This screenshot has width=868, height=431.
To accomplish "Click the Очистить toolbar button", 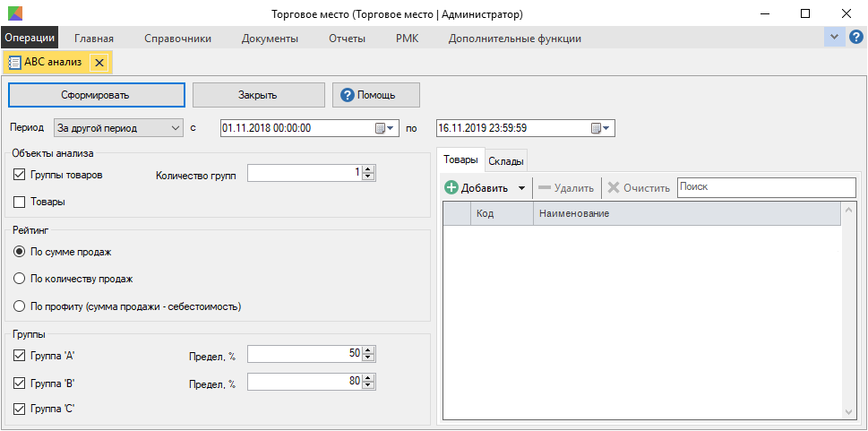I will tap(639, 188).
